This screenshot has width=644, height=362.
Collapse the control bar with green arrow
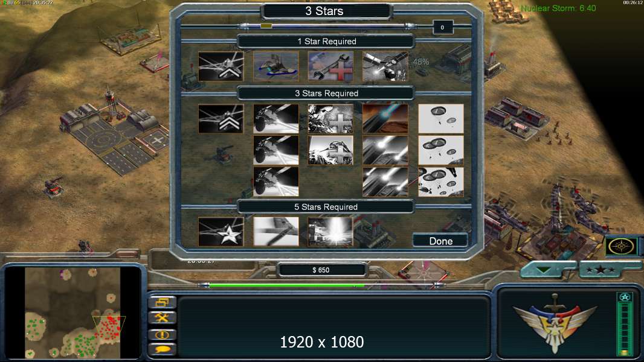click(x=544, y=270)
